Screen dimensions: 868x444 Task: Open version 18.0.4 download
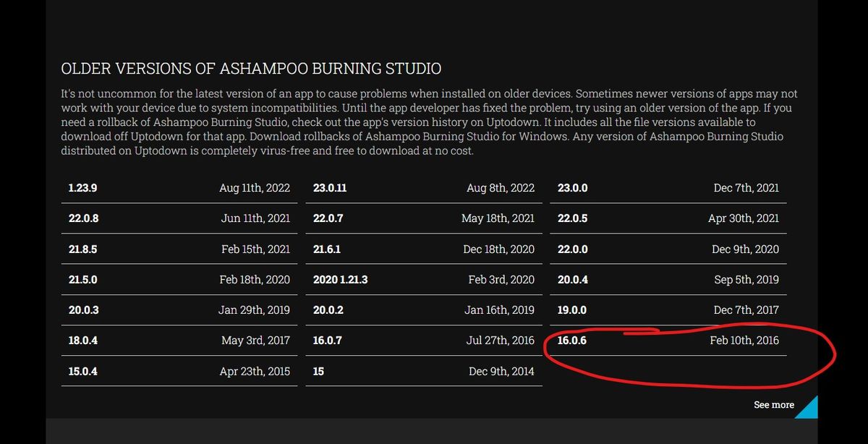(x=82, y=341)
